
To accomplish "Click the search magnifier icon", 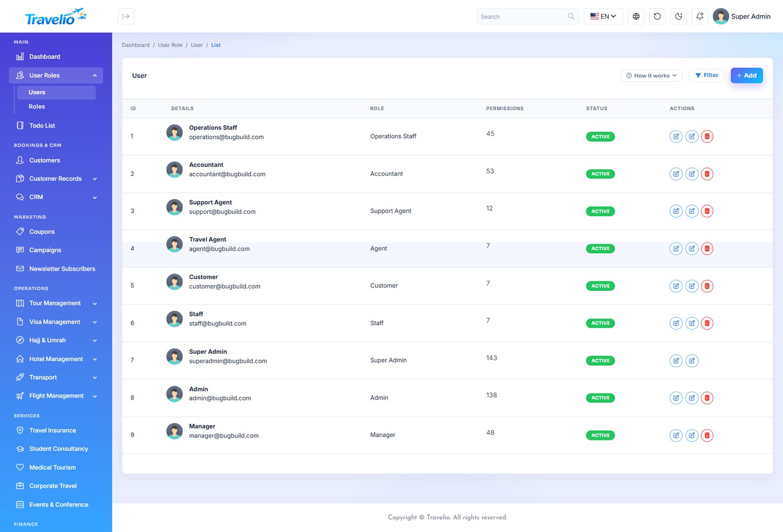I will (x=571, y=16).
